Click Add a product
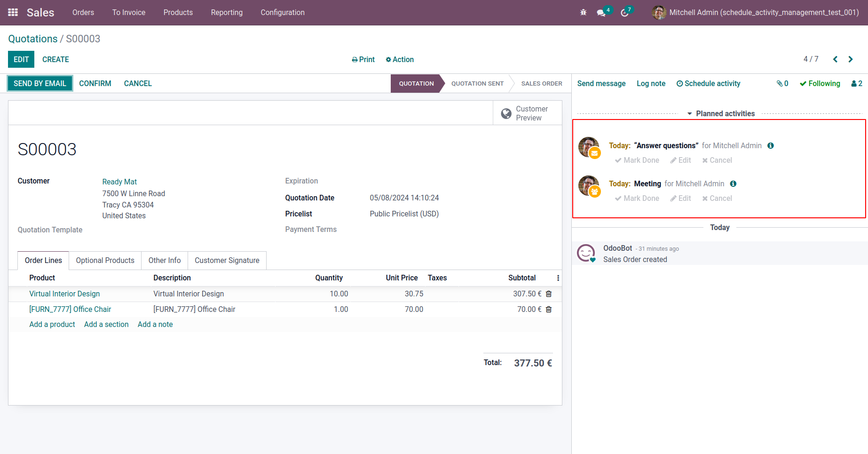Viewport: 868px width, 454px height. tap(52, 324)
